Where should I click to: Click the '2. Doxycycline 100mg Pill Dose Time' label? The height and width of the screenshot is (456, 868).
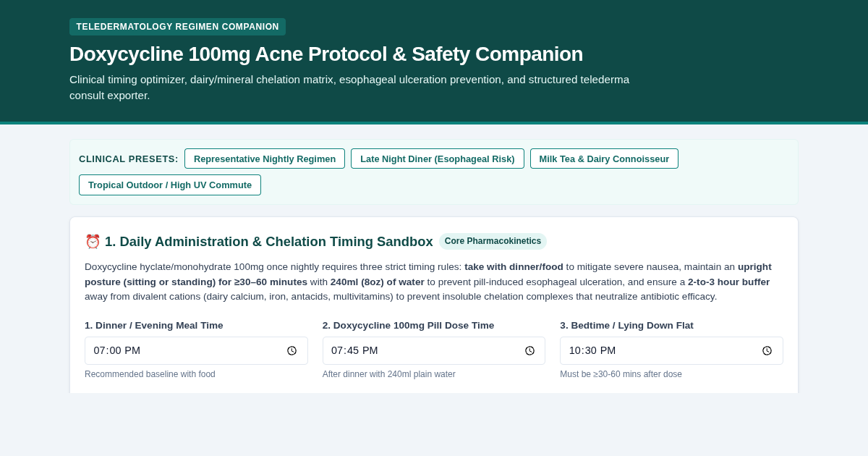[x=409, y=325]
